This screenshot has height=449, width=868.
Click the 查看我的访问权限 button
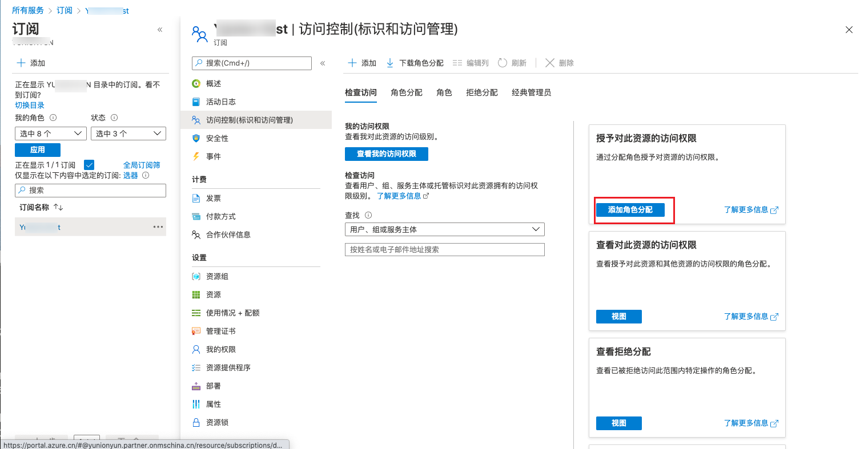pos(386,154)
